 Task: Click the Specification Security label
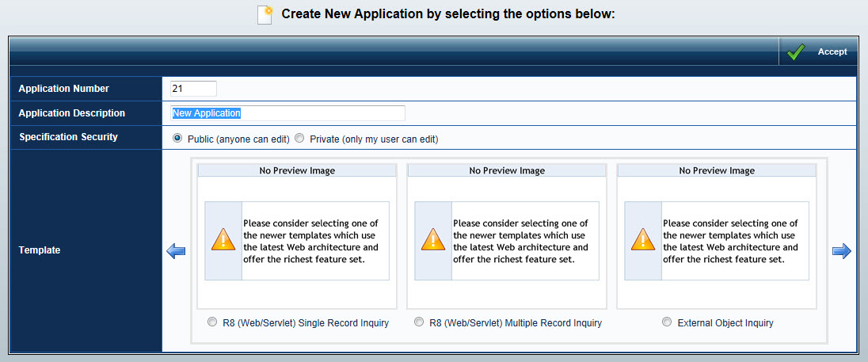(x=69, y=137)
